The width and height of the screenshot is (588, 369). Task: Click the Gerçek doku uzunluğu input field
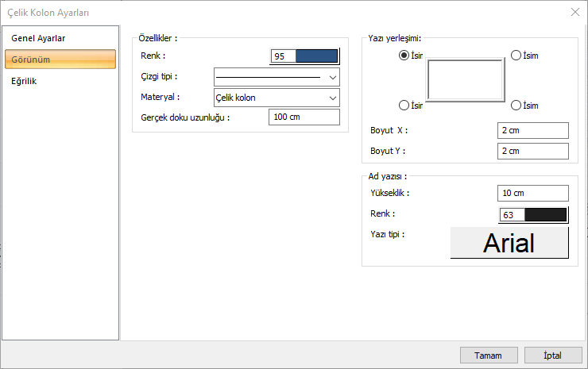[x=304, y=117]
